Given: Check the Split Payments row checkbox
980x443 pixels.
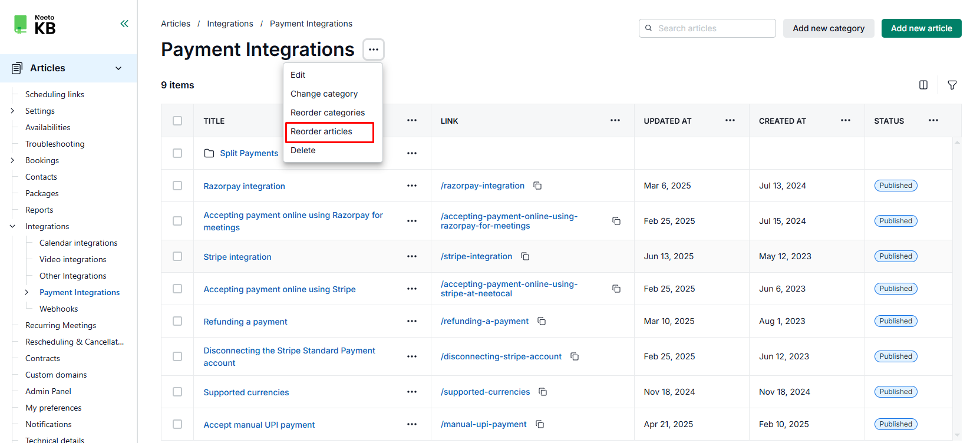Looking at the screenshot, I should [x=177, y=153].
